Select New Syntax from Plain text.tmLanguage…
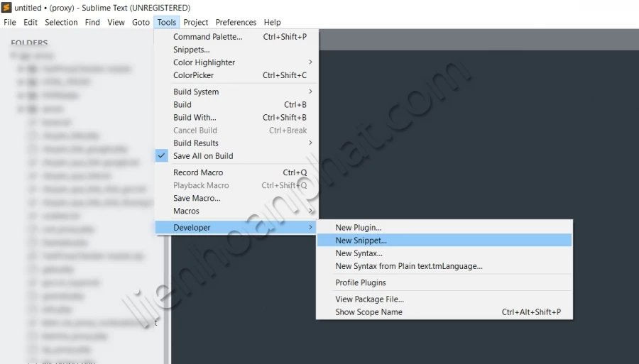Image resolution: width=639 pixels, height=364 pixels. click(x=444, y=266)
